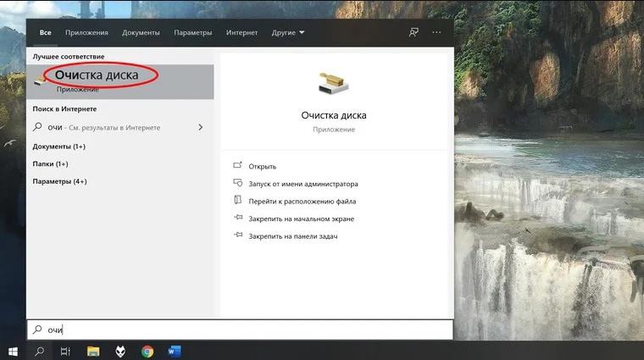Image resolution: width=644 pixels, height=360 pixels.
Task: Launch Google Chrome from the taskbar
Action: click(x=147, y=351)
